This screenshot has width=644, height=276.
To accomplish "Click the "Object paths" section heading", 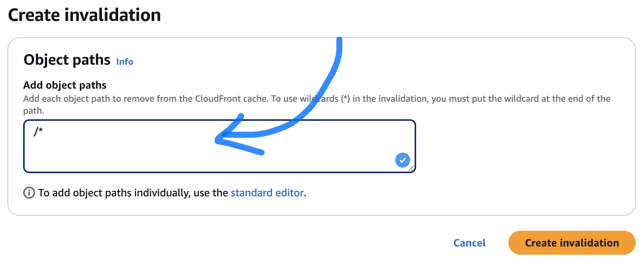I will (x=67, y=60).
